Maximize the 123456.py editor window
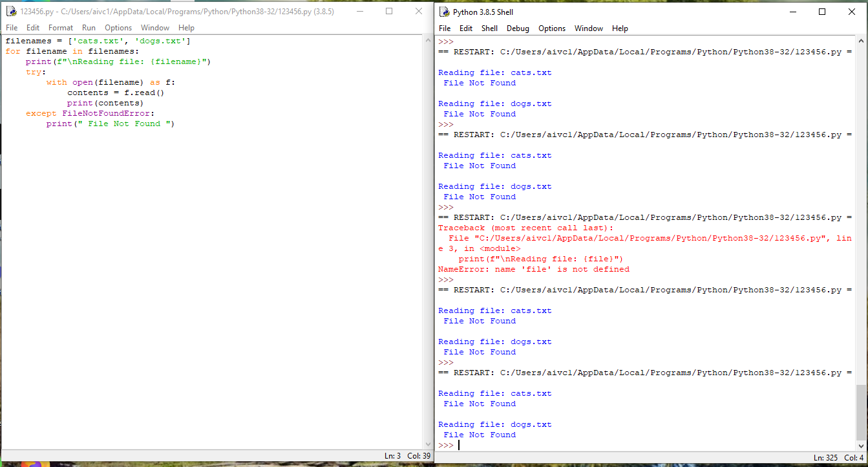This screenshot has height=467, width=868. tap(389, 11)
